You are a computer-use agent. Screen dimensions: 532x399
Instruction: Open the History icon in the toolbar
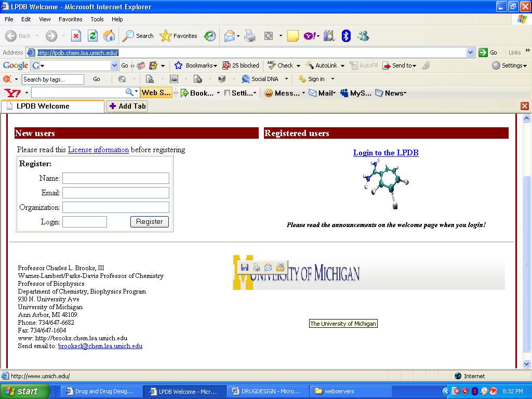tap(210, 36)
